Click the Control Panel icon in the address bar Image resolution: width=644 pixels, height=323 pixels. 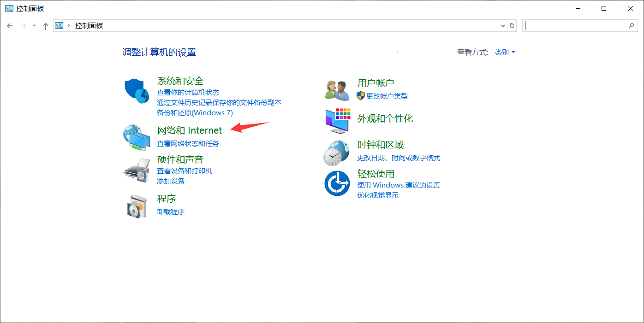pyautogui.click(x=59, y=25)
